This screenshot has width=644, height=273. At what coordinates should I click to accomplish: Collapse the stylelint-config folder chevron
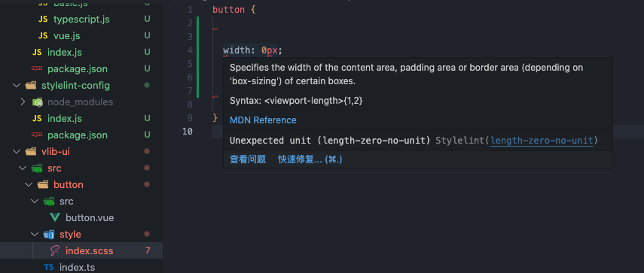[x=17, y=85]
